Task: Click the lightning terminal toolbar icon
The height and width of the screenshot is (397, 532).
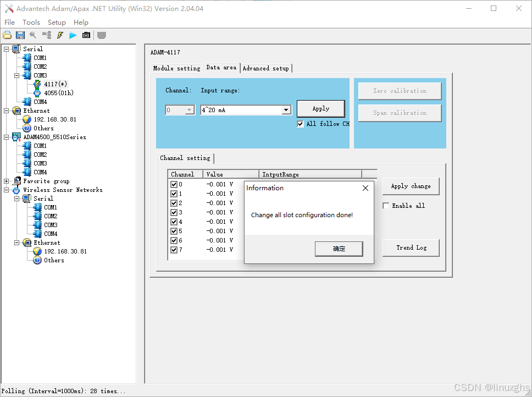Action: (x=59, y=34)
